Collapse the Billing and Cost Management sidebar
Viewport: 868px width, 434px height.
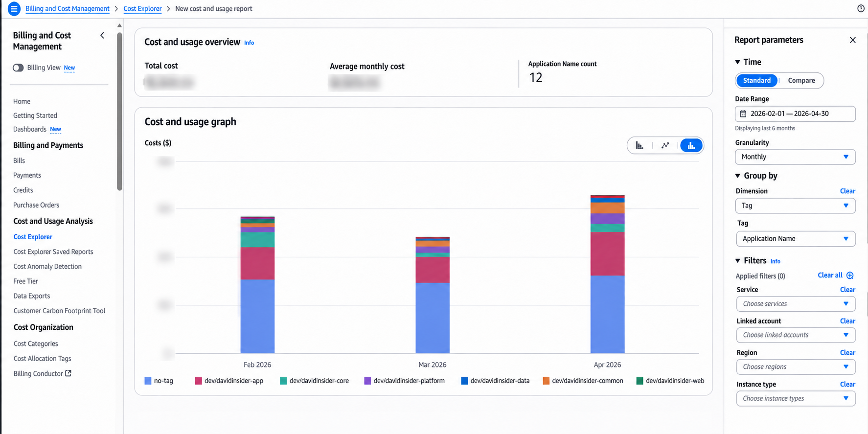[102, 35]
